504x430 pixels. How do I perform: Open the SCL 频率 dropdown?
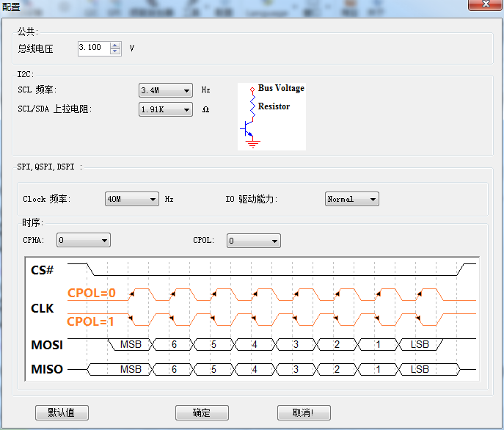(x=165, y=90)
